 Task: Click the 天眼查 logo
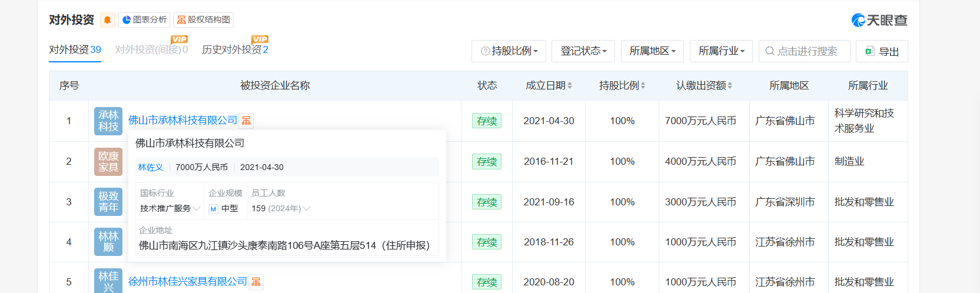879,20
